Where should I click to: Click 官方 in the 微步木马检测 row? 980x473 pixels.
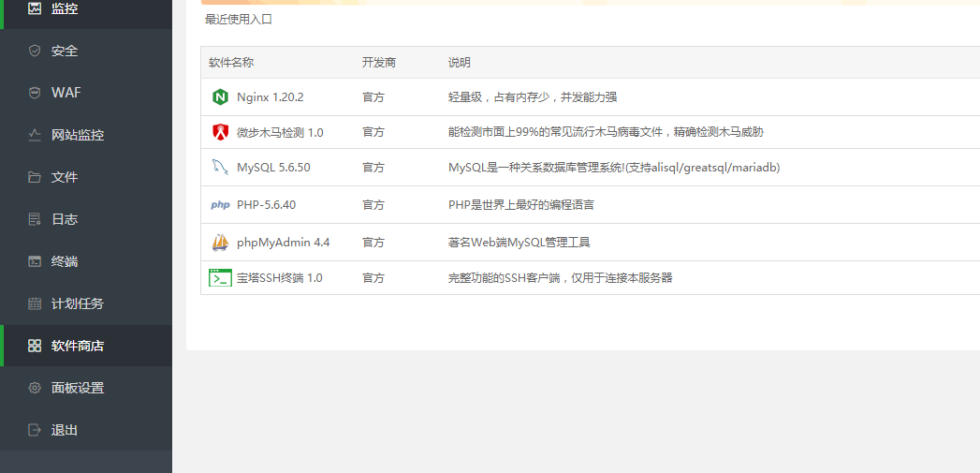373,132
